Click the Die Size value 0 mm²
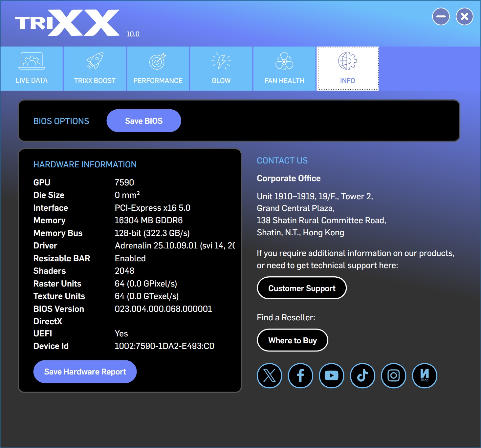Screen dimensions: 481x448 click(127, 195)
